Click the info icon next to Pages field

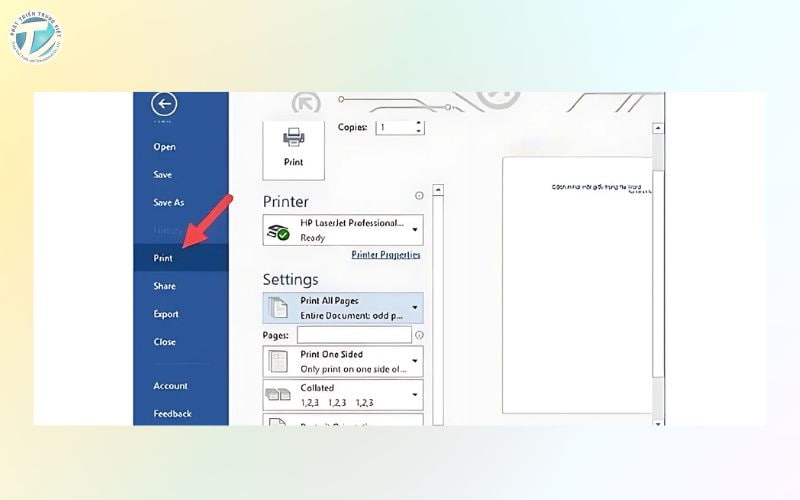click(x=419, y=336)
